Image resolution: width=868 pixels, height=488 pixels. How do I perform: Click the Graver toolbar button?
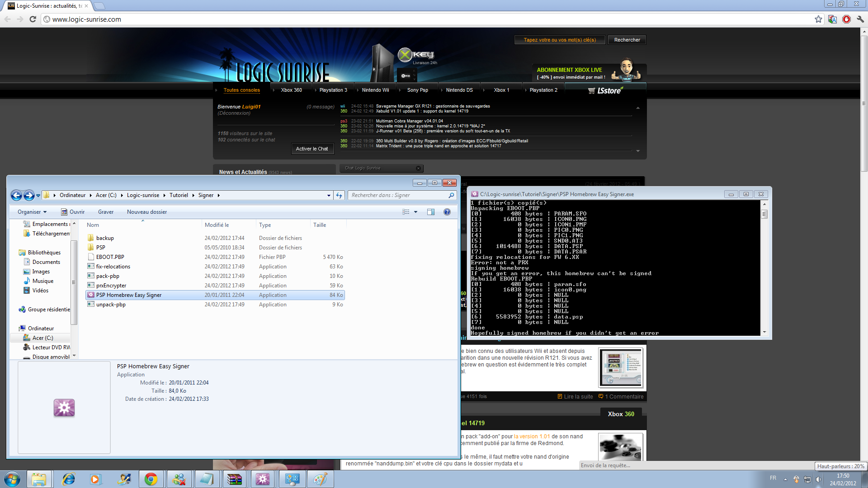tap(106, 212)
